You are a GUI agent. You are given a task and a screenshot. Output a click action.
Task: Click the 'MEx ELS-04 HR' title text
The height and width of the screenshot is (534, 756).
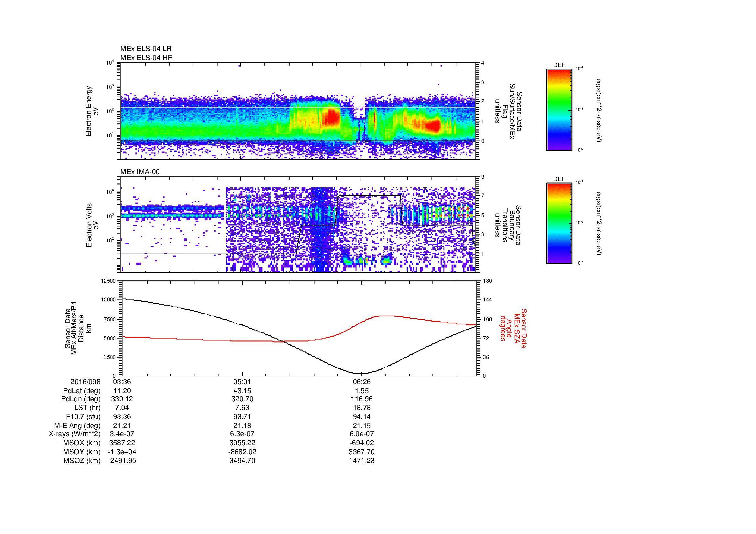[146, 58]
